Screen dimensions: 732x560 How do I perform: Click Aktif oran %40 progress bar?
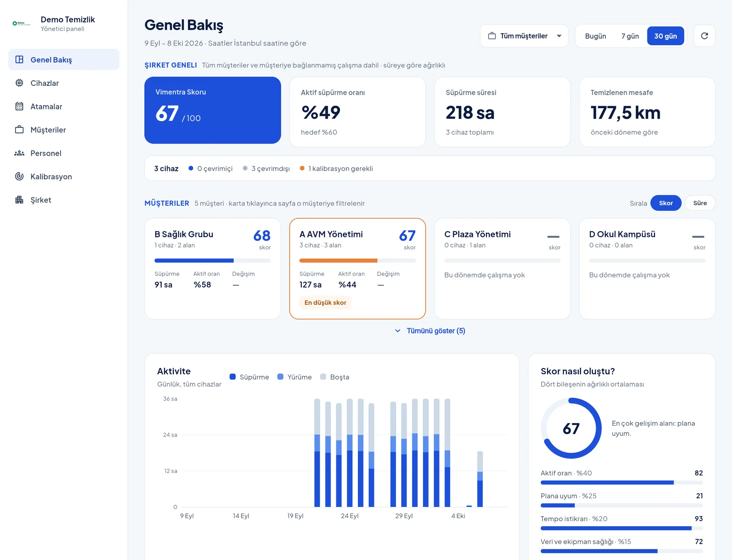click(x=621, y=482)
